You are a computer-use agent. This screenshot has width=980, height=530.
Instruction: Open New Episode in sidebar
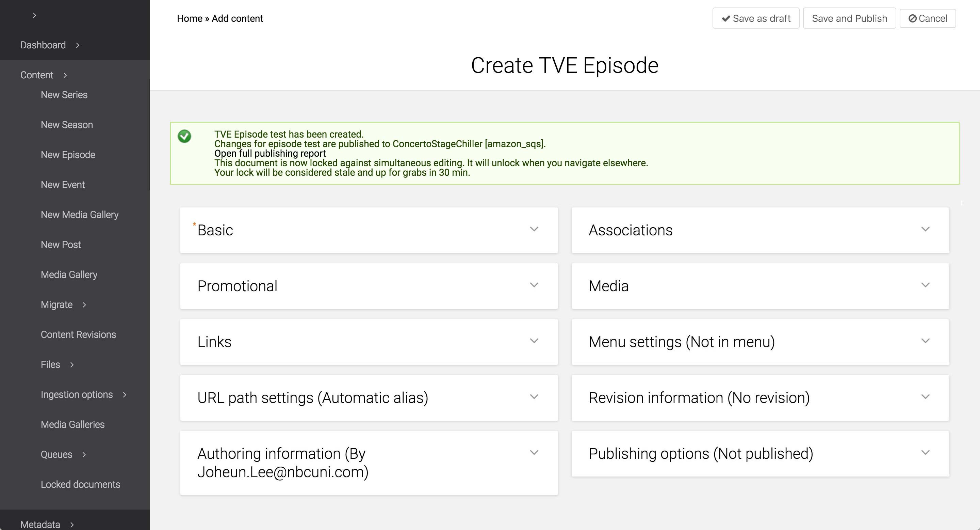(x=68, y=155)
